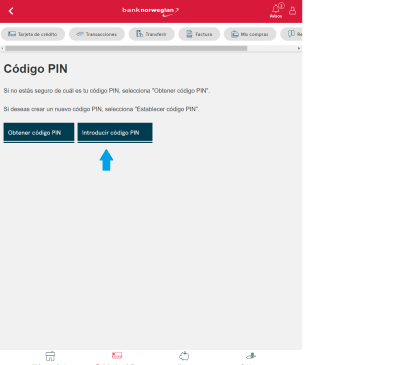Click the text mentioning "Obtener código PIN"
400x365 pixels.
tap(107, 91)
